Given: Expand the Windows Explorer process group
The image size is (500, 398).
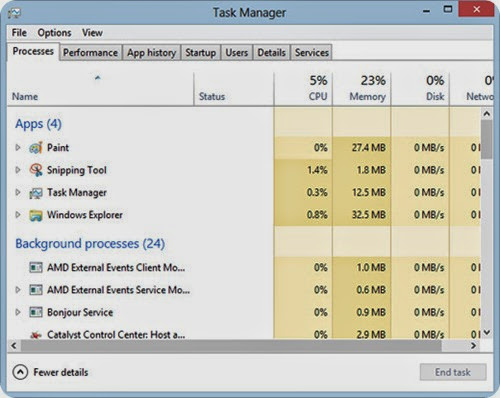Looking at the screenshot, I should [x=18, y=215].
